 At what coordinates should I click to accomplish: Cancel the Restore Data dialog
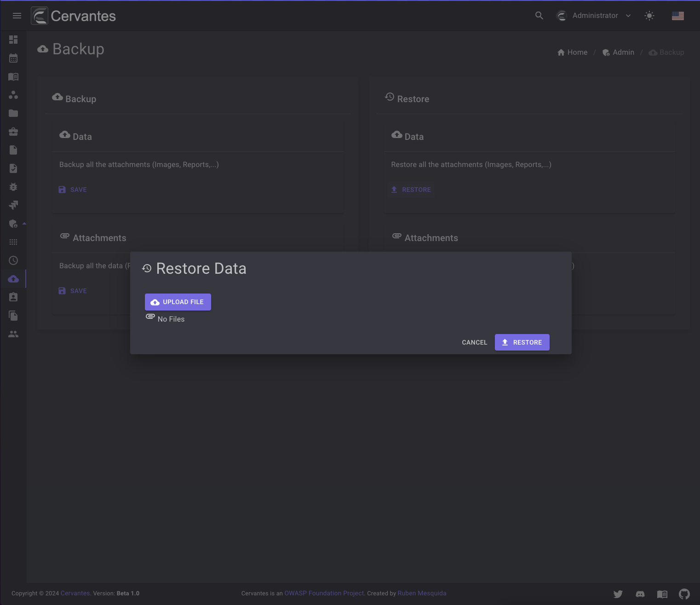[x=474, y=342]
